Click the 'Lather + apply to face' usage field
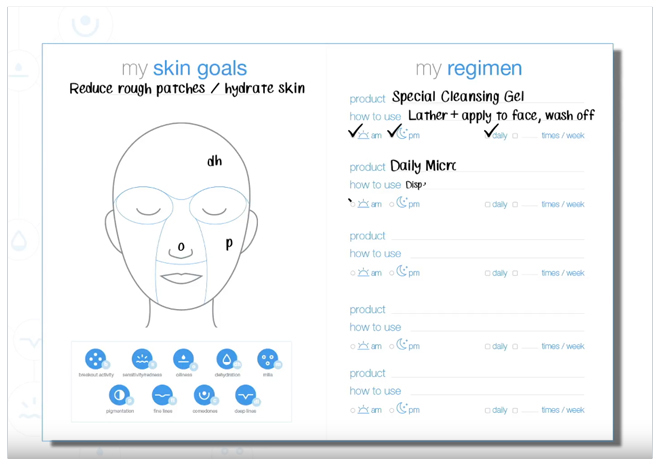Screen dimensions: 668x466 501,115
